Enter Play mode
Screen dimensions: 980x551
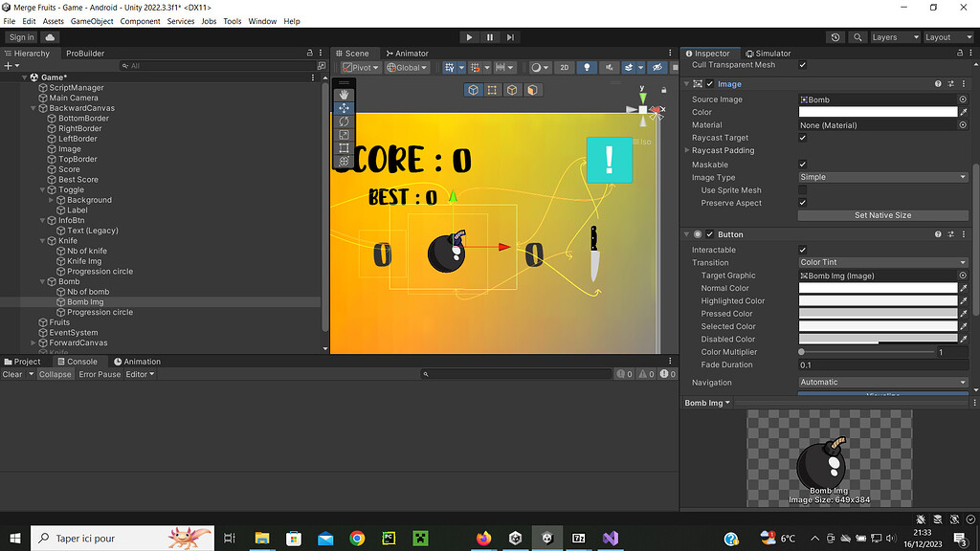468,37
